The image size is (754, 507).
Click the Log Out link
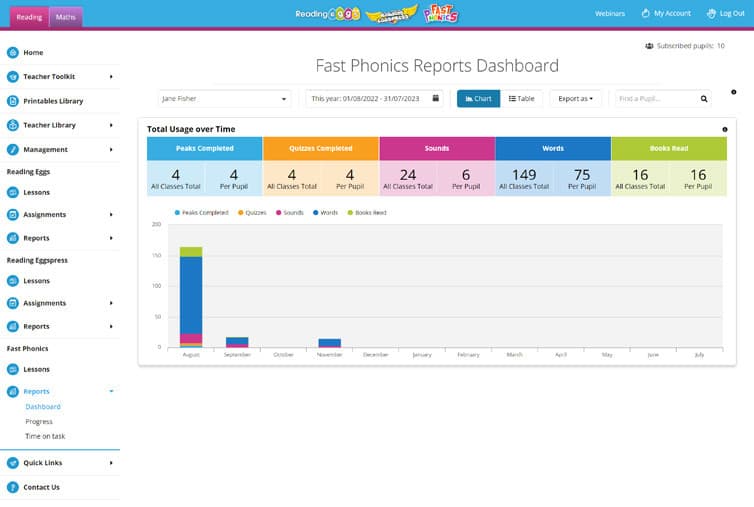725,14
